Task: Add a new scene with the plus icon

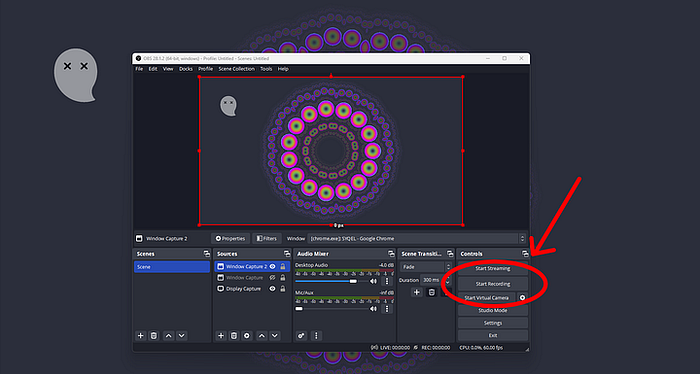Action: coord(141,336)
